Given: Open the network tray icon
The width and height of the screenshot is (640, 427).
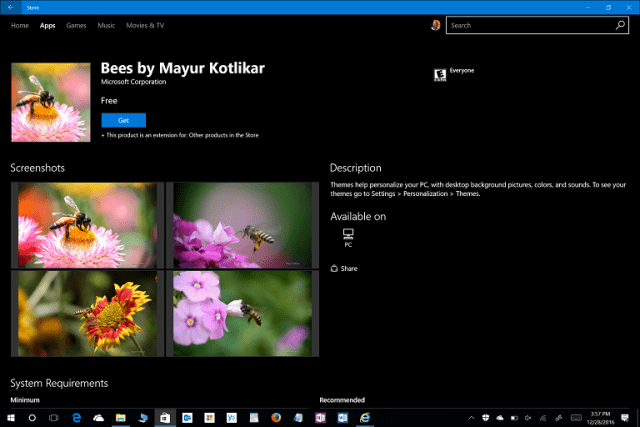Looking at the screenshot, I should pos(543,418).
